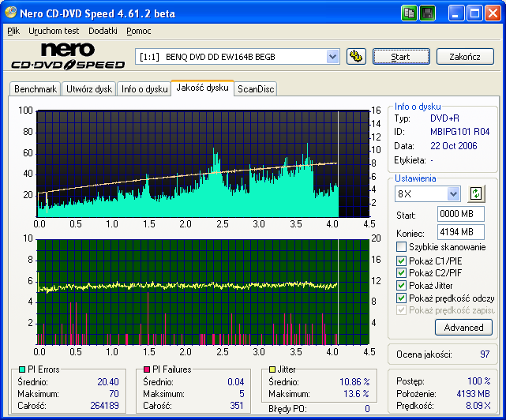The width and height of the screenshot is (506, 420).
Task: Click the PI Failures total 351
Action: coord(237,406)
